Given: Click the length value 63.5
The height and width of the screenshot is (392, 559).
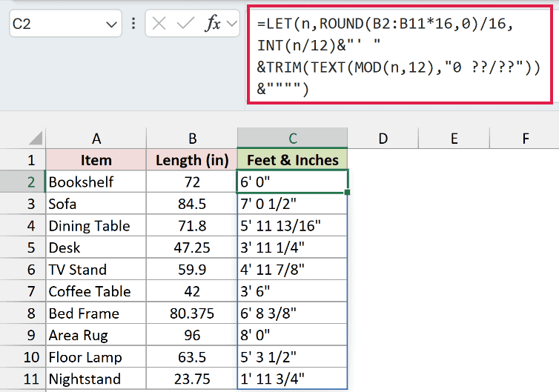Looking at the screenshot, I should [x=192, y=357].
